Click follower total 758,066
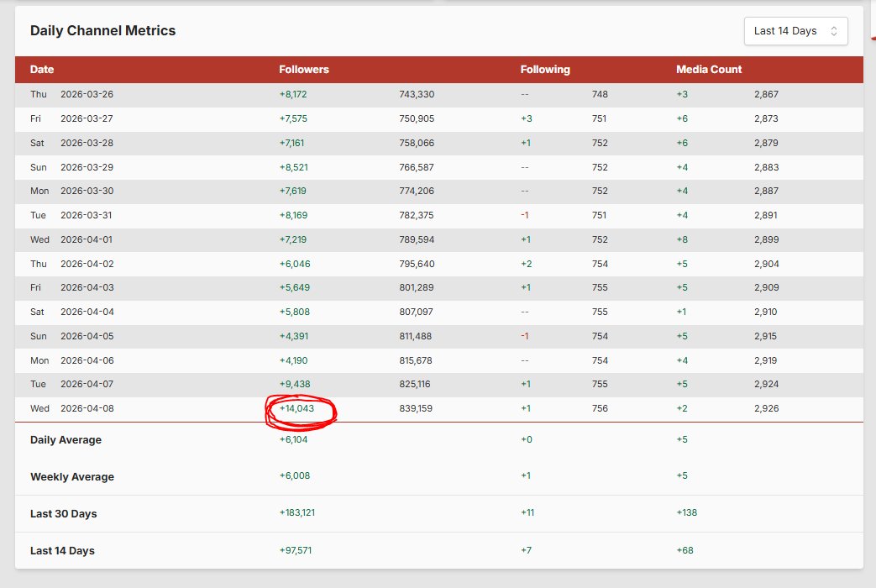 417,143
